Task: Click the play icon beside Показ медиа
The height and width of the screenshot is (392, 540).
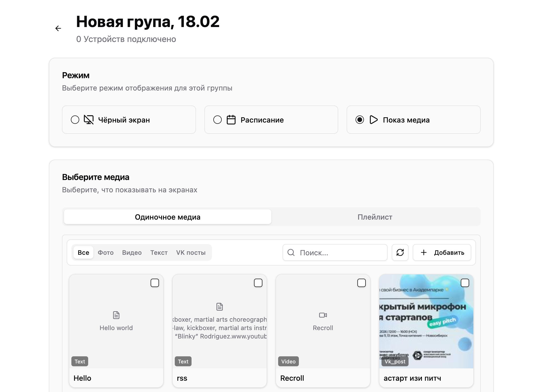Action: (373, 120)
